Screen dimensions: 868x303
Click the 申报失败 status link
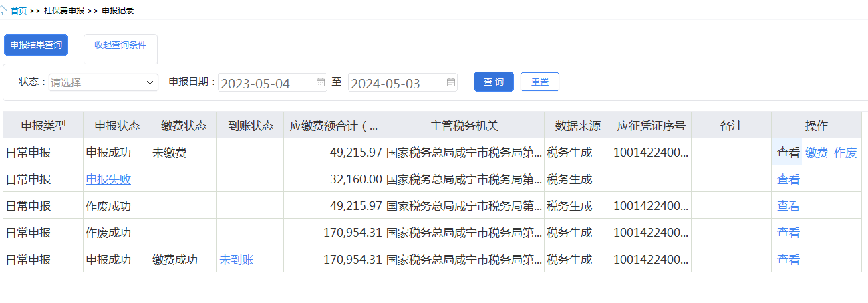point(108,179)
